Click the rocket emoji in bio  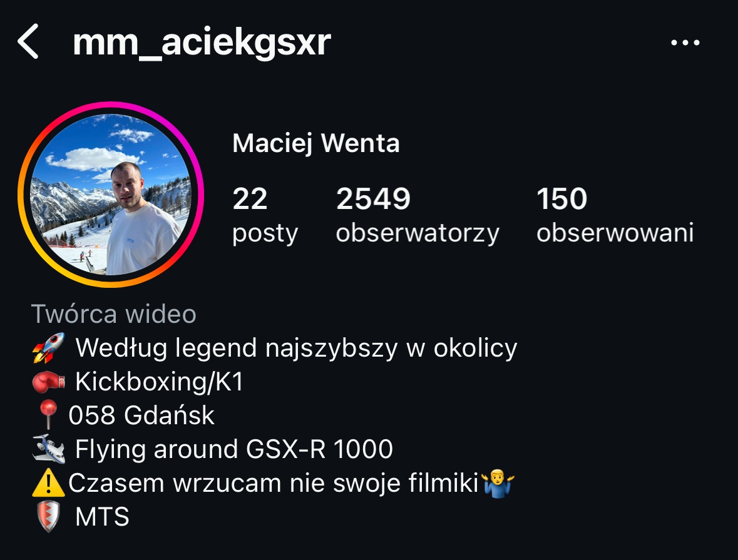[48, 349]
